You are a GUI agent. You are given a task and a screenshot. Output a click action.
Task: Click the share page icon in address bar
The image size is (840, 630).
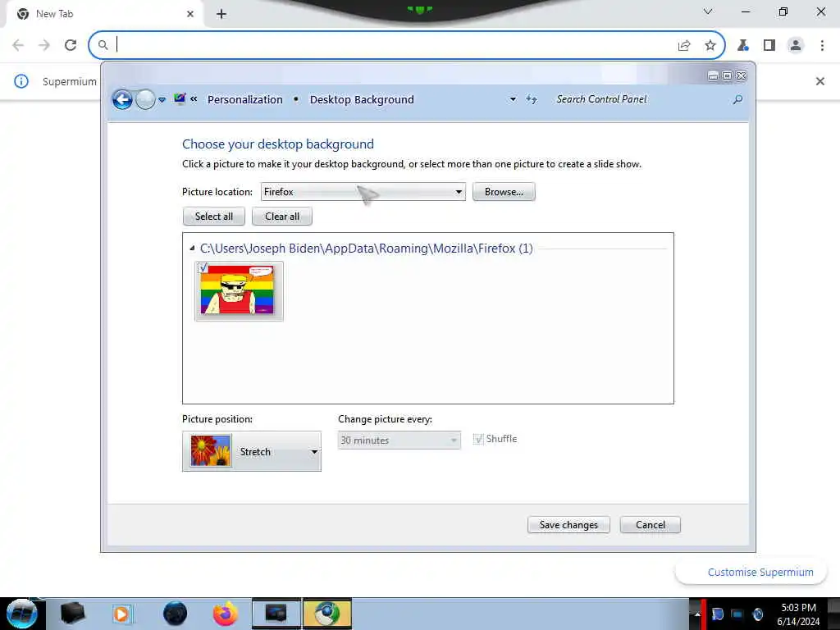tap(684, 46)
